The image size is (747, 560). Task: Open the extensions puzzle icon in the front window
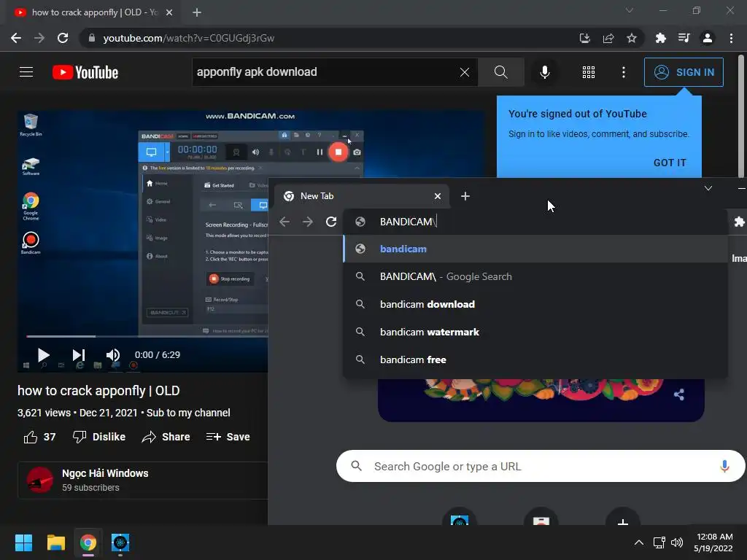click(x=739, y=222)
